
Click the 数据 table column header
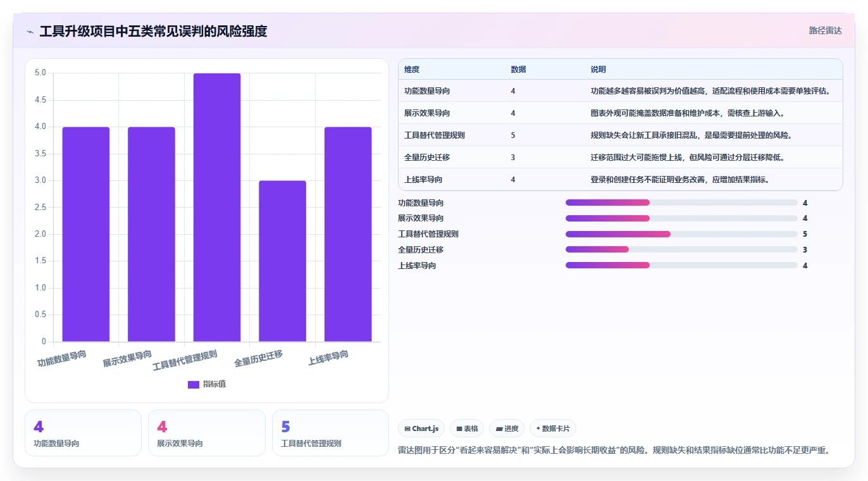pos(518,70)
